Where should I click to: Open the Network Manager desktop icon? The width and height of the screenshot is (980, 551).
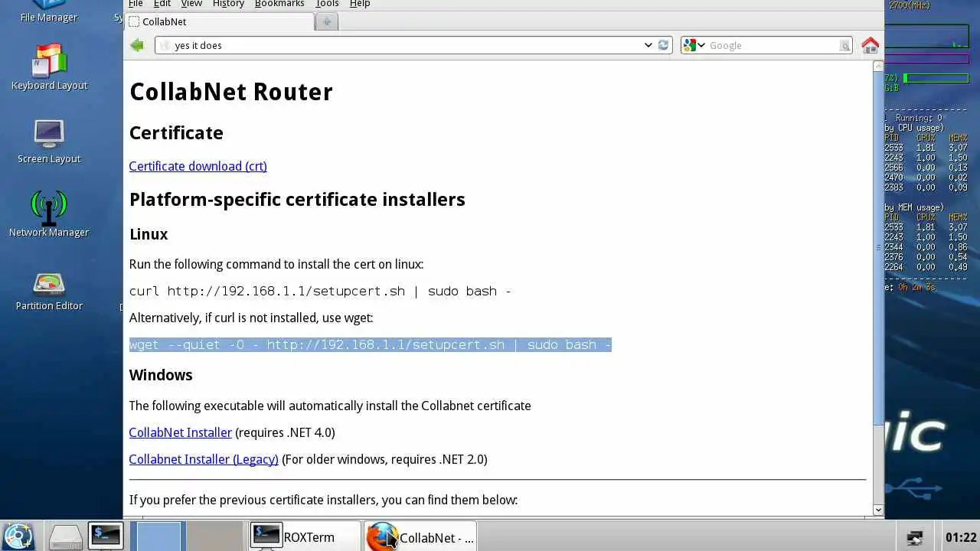click(x=49, y=214)
